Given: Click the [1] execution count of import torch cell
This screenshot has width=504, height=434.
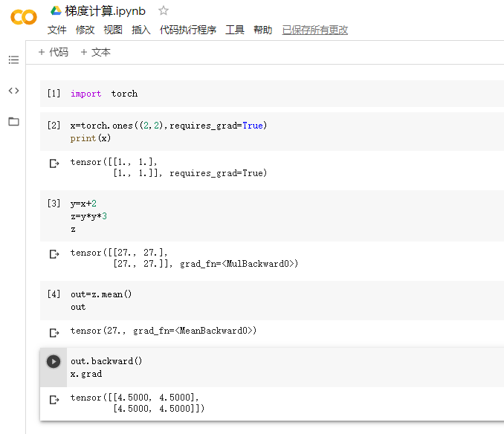Looking at the screenshot, I should click(x=54, y=93).
